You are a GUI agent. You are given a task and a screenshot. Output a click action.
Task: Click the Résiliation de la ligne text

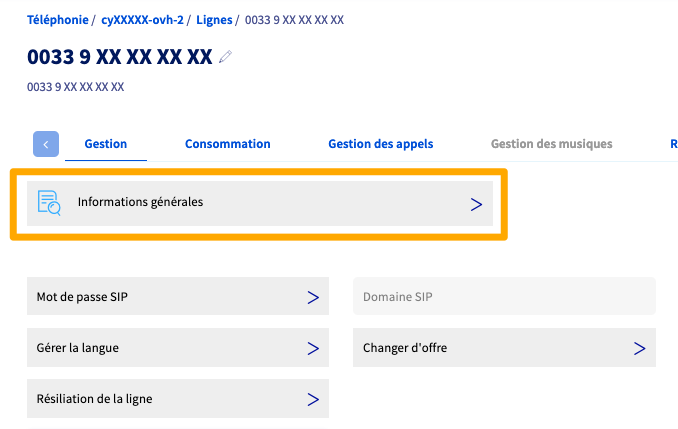pyautogui.click(x=94, y=399)
